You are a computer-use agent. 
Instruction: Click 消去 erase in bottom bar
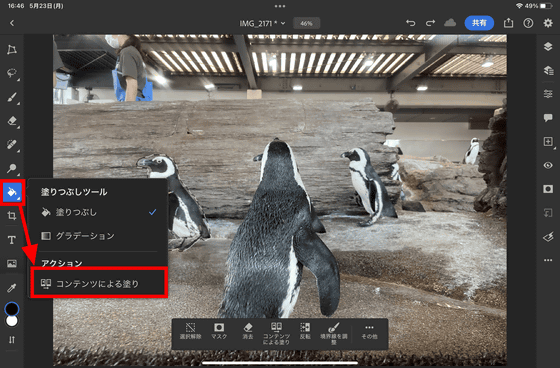tap(248, 332)
